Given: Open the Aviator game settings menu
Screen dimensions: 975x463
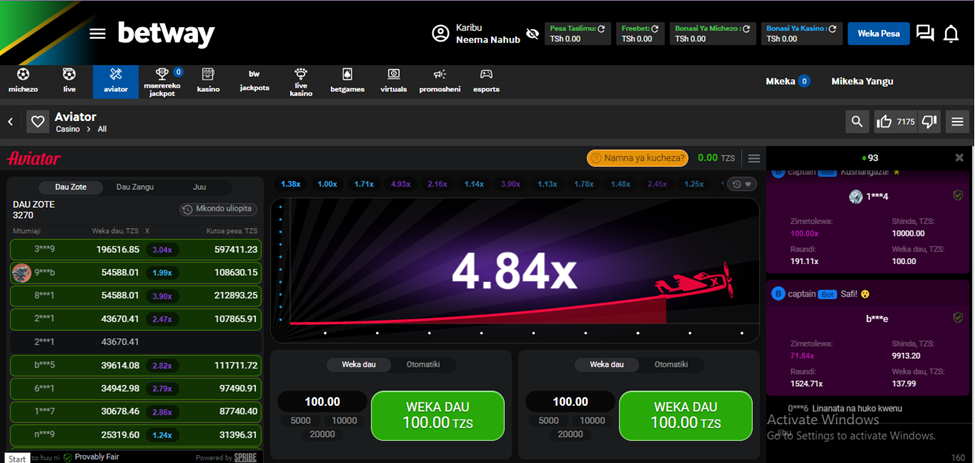Looking at the screenshot, I should click(x=754, y=158).
